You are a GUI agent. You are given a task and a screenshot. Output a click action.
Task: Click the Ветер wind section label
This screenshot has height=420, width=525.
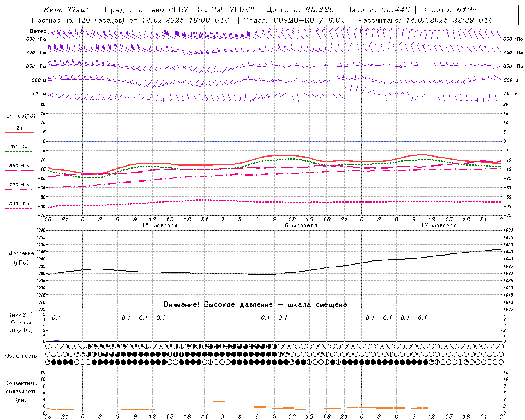tap(38, 31)
